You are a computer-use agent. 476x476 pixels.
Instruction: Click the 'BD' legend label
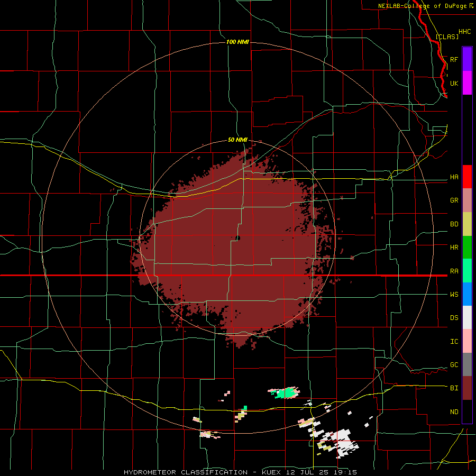[x=454, y=224]
